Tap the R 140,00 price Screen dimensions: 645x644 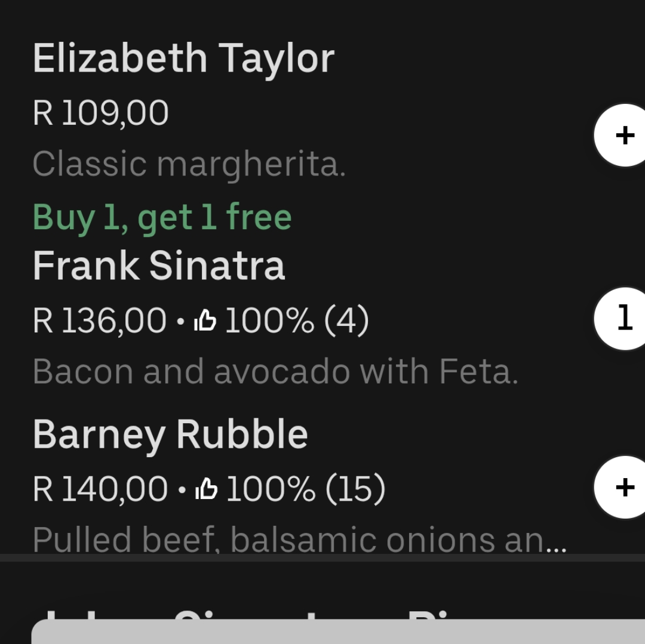[100, 489]
